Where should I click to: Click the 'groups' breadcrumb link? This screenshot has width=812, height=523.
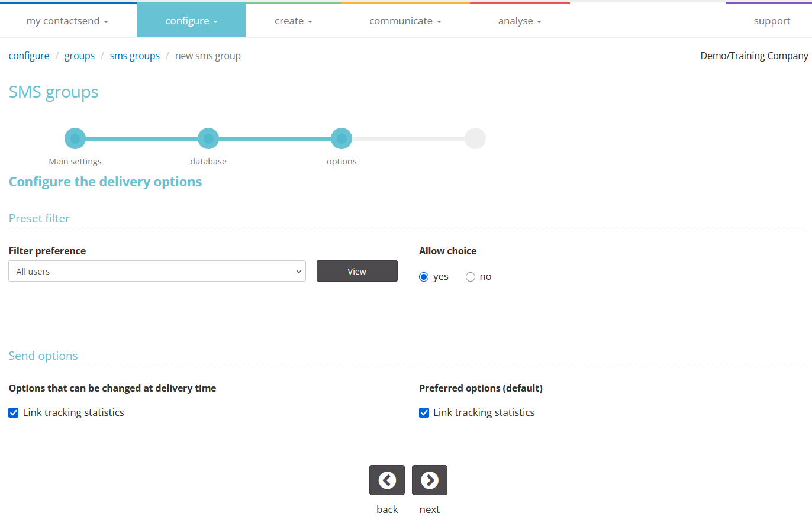(x=79, y=56)
